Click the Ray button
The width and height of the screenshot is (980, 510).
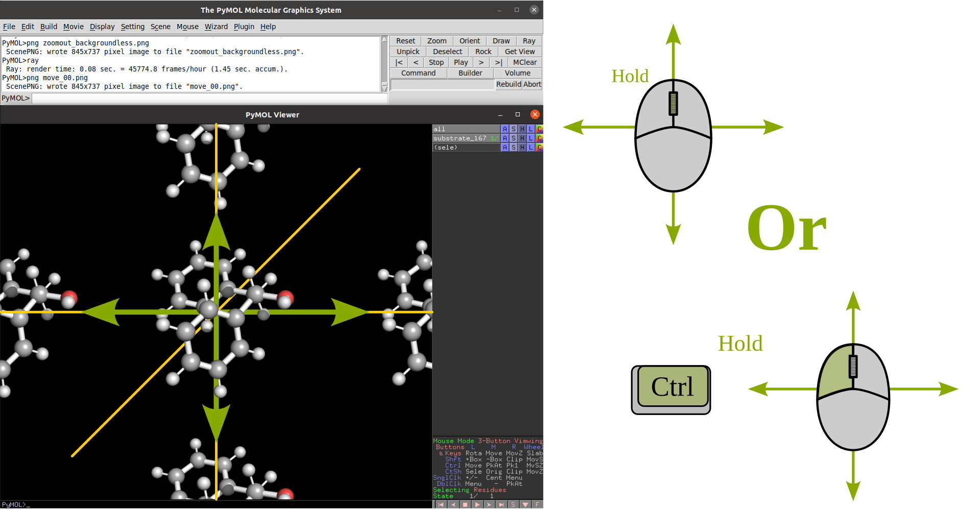pos(529,41)
